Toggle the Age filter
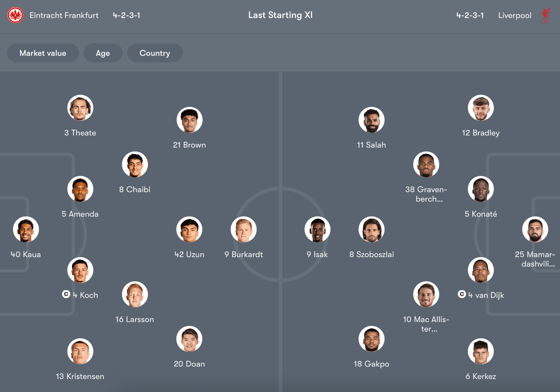 (103, 53)
